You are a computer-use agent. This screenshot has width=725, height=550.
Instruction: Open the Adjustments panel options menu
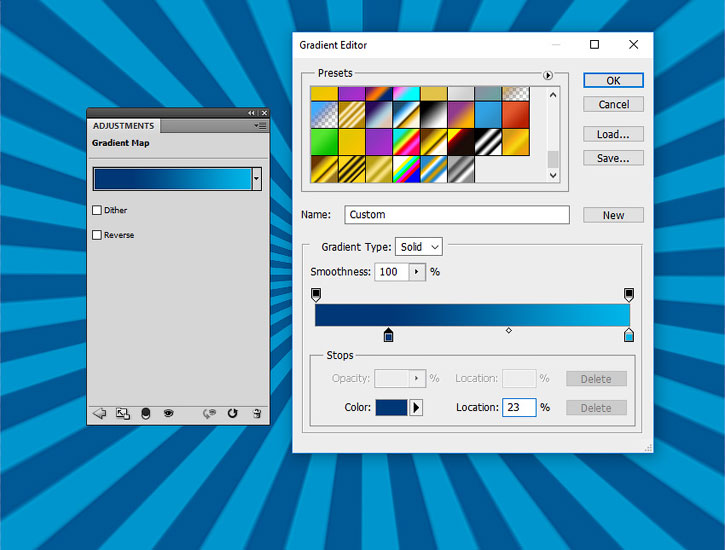pyautogui.click(x=260, y=126)
